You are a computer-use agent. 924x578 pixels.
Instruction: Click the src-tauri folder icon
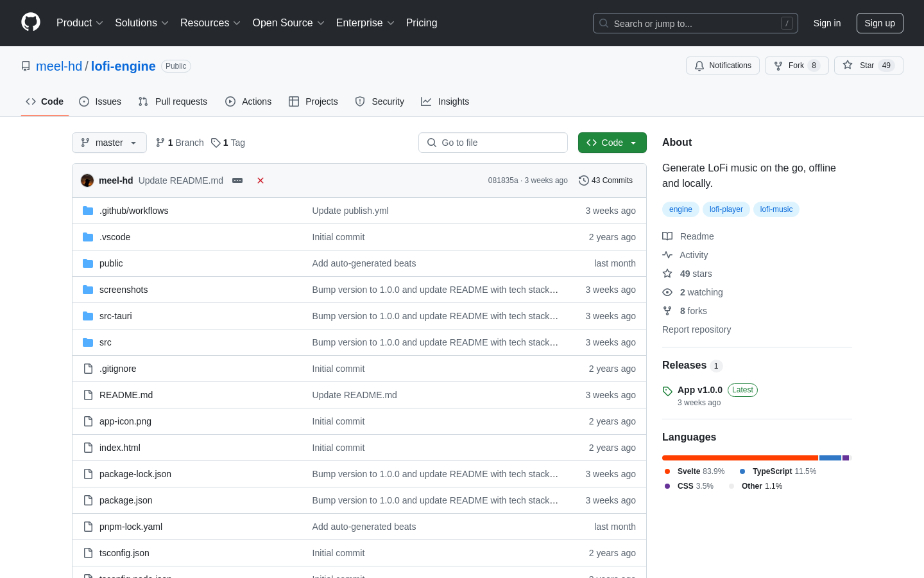coord(88,316)
